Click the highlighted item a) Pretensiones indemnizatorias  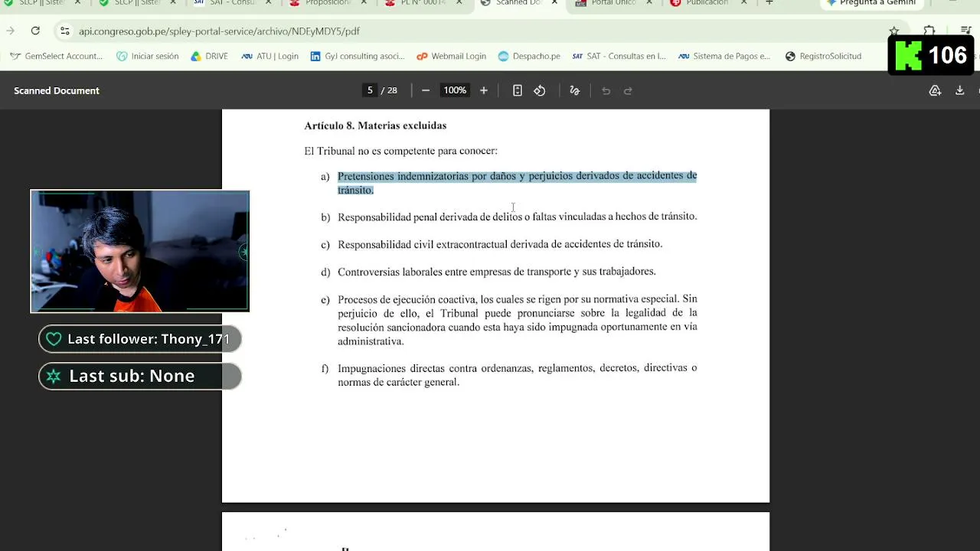[517, 183]
